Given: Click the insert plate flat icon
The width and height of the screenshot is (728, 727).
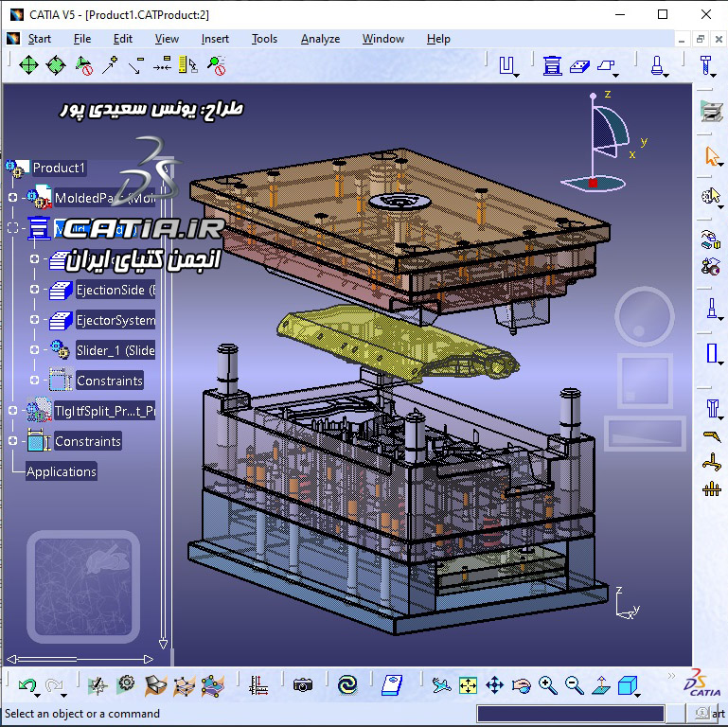Looking at the screenshot, I should 606,66.
